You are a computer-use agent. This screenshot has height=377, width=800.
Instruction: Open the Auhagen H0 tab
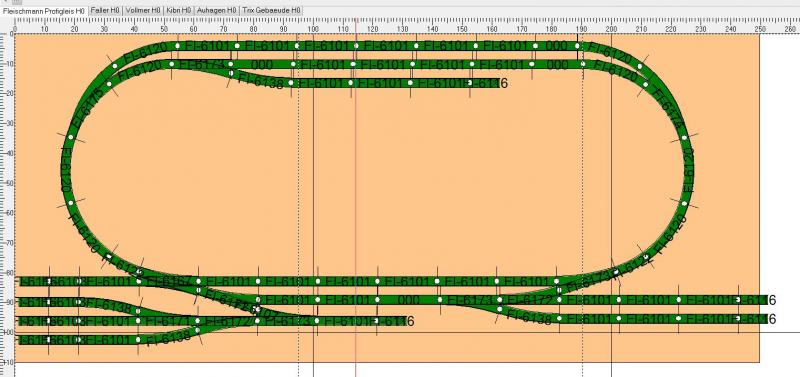(x=217, y=10)
